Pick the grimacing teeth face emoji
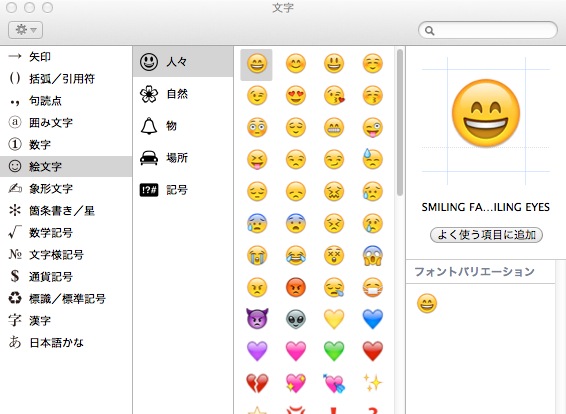 click(334, 127)
